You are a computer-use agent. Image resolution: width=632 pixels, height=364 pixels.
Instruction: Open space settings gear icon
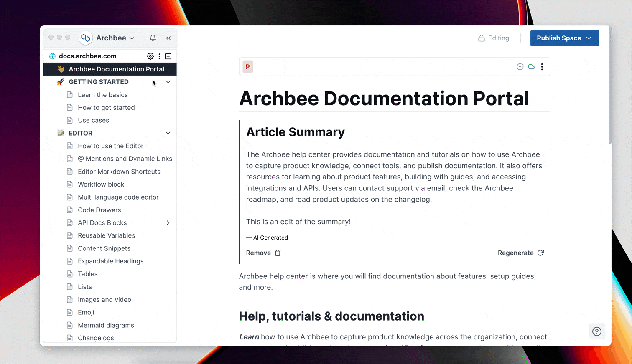pyautogui.click(x=150, y=56)
